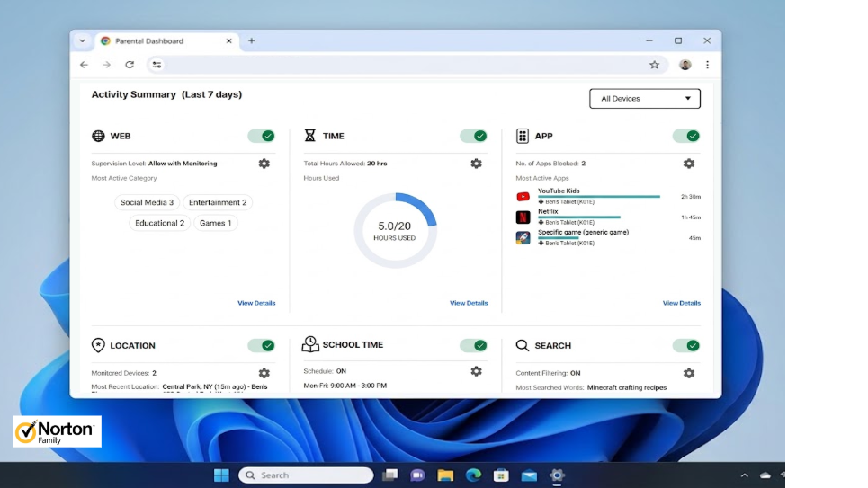The height and width of the screenshot is (488, 868).
Task: Click YouTube Kids usage bar
Action: (599, 197)
